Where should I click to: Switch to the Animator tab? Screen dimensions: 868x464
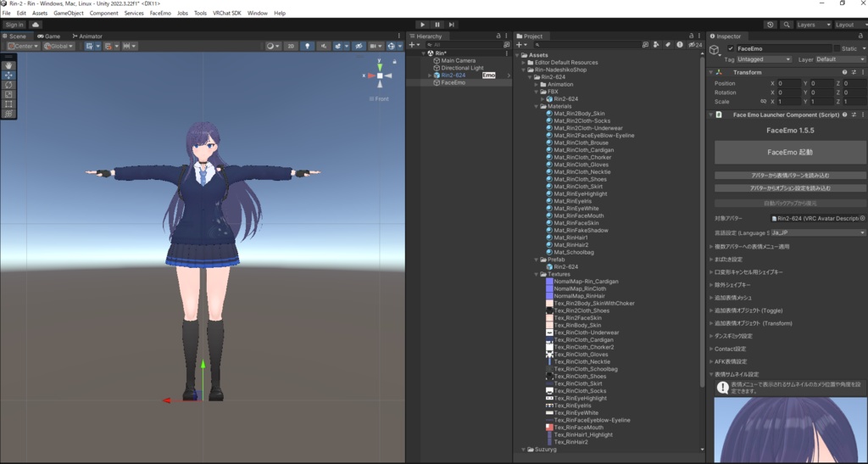click(x=87, y=36)
